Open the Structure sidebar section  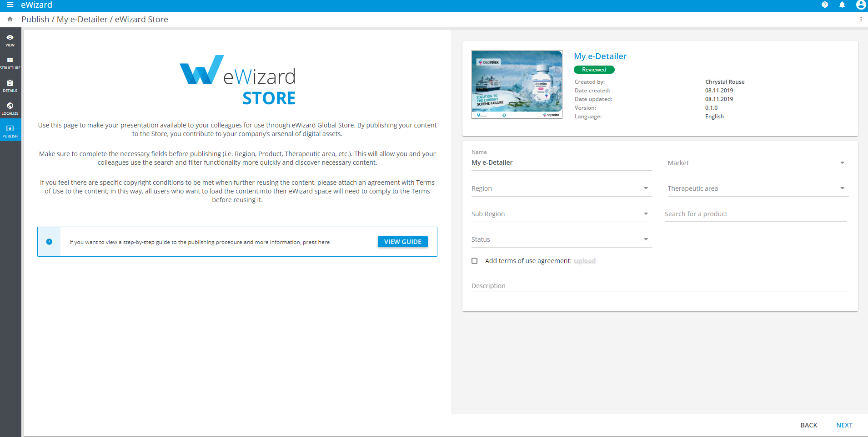coord(10,63)
